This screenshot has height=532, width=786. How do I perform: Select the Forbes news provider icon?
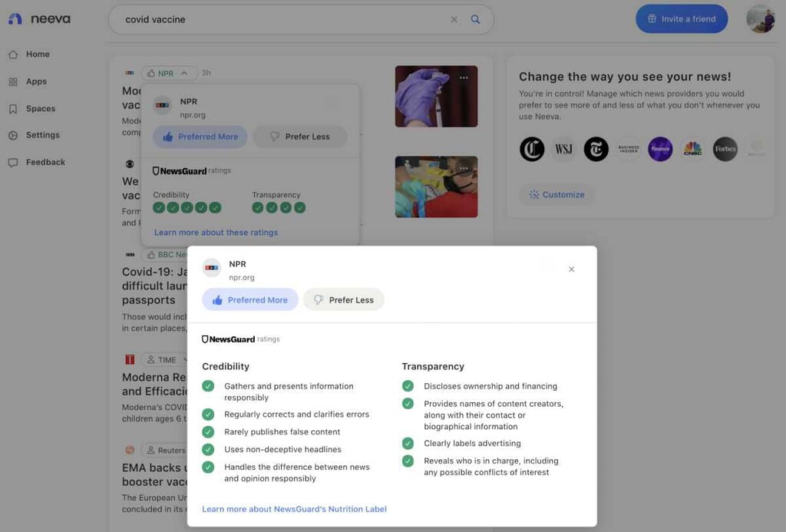tap(725, 149)
